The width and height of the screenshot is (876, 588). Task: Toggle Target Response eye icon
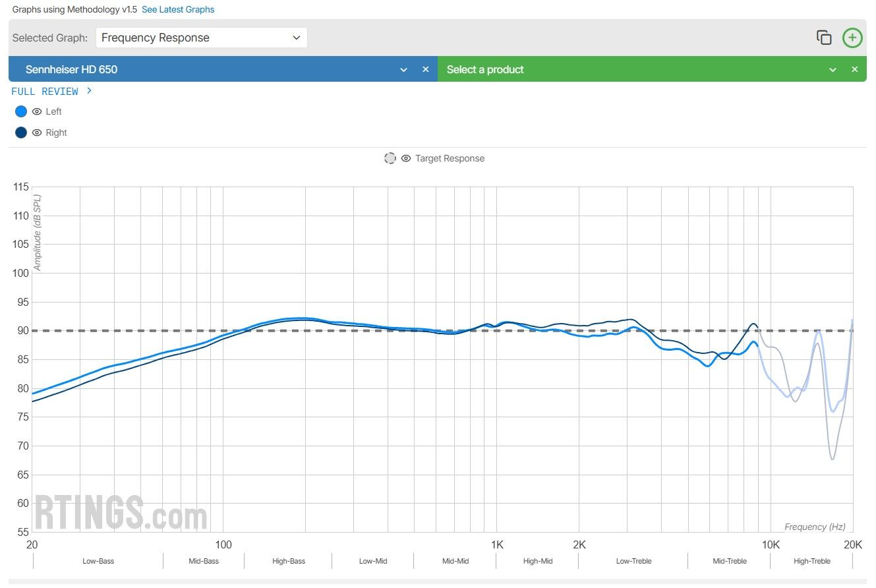coord(406,158)
